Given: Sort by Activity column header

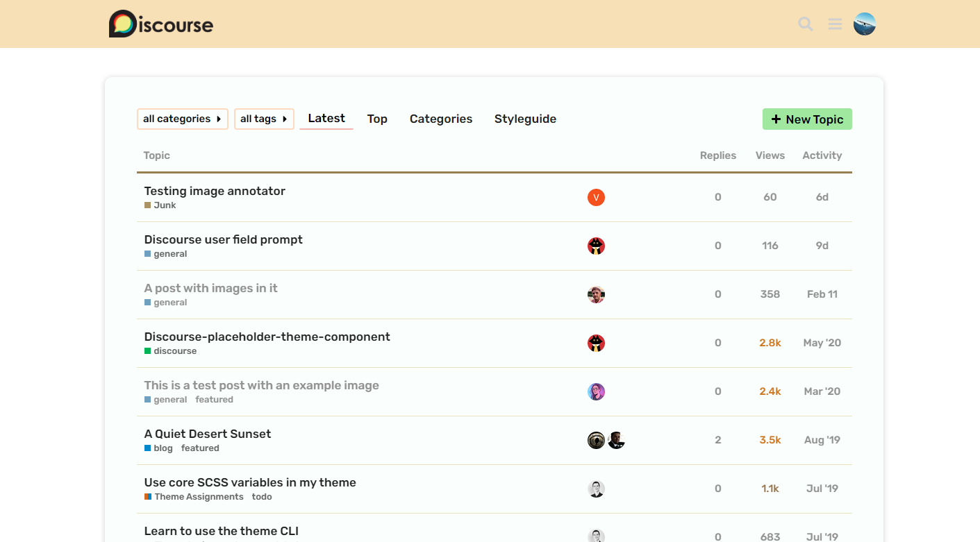Looking at the screenshot, I should click(x=822, y=155).
